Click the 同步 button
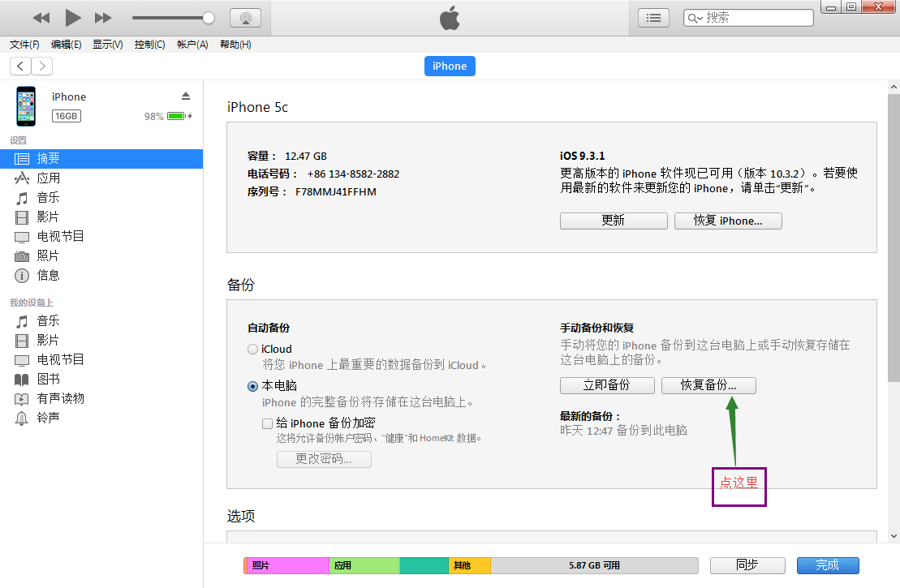The width and height of the screenshot is (900, 588). point(747,565)
